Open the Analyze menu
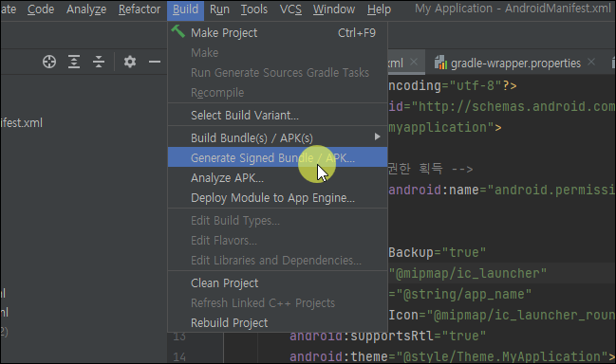This screenshot has width=616, height=364. coord(86,9)
